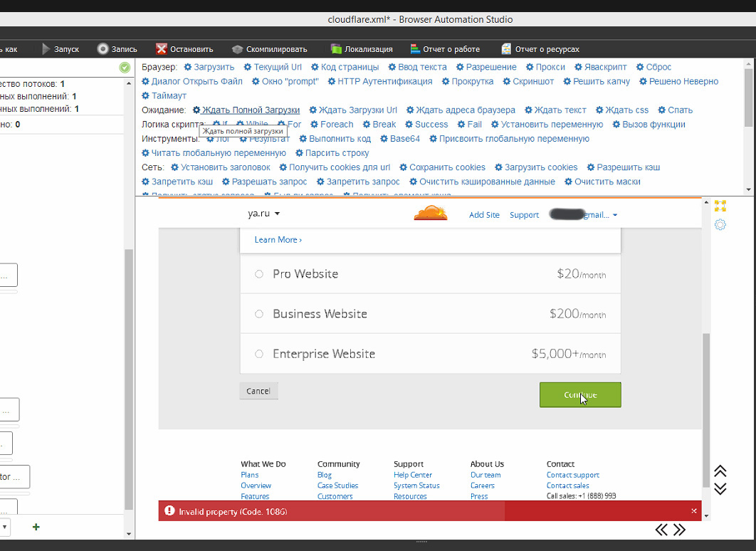Click Загрузить cookies action
756x551 pixels.
point(536,167)
